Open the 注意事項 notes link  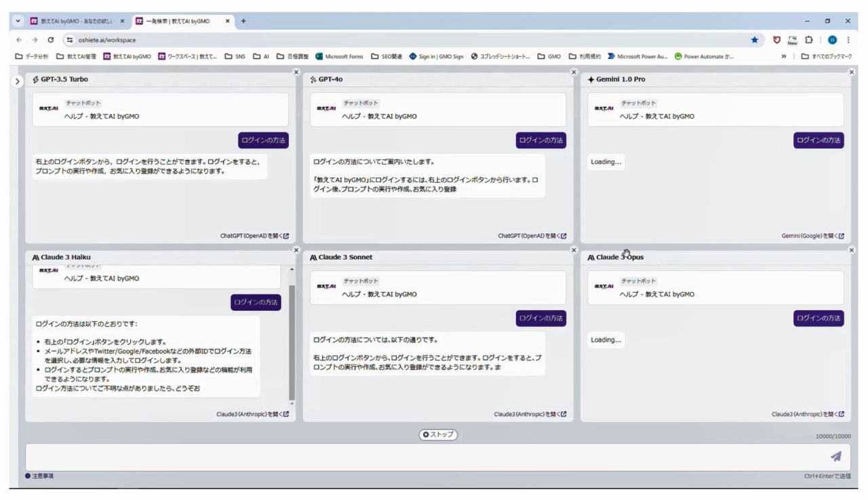tap(39, 476)
